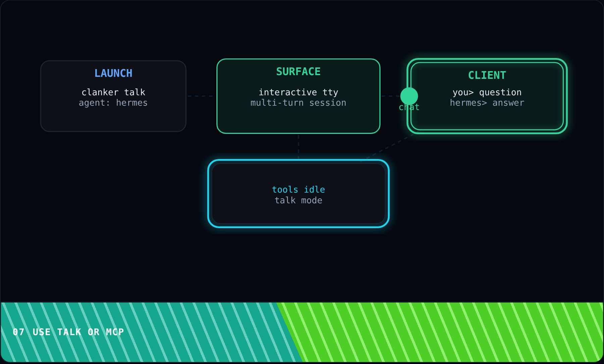The image size is (604, 364).
Task: Click the vertical dashed line below SURFACE
Action: (x=298, y=147)
